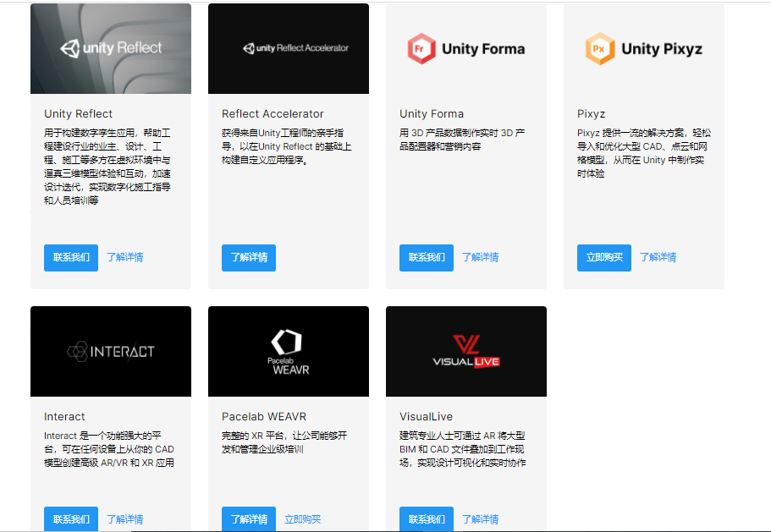Viewport: 771px width, 532px height.
Task: Open 立即购买 link for Pacelab WEAVR
Action: coord(302,519)
